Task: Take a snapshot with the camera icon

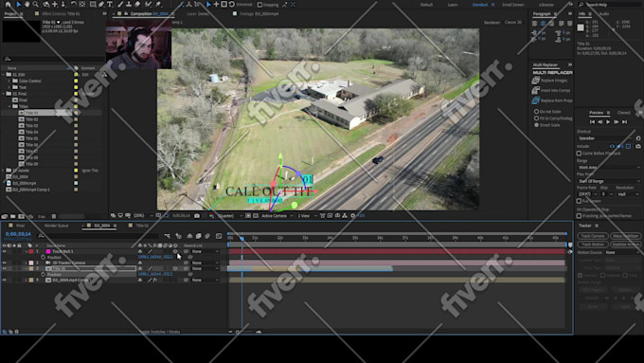Action: tap(197, 215)
